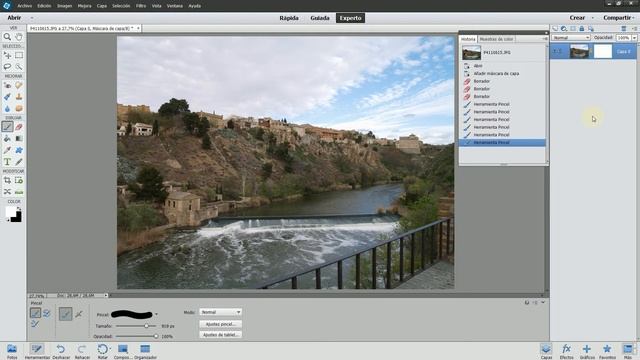Open the Archivo menu
The height and width of the screenshot is (360, 640).
tap(24, 6)
